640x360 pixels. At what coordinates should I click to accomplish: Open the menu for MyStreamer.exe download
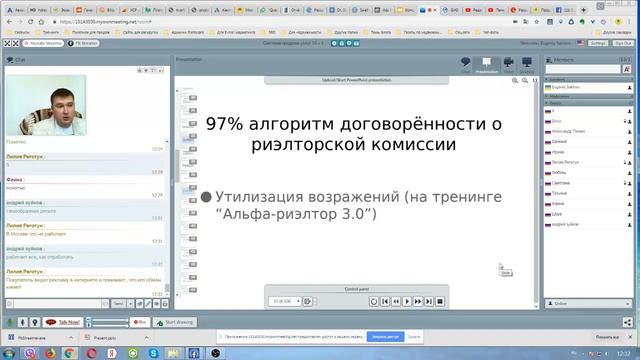(x=71, y=338)
